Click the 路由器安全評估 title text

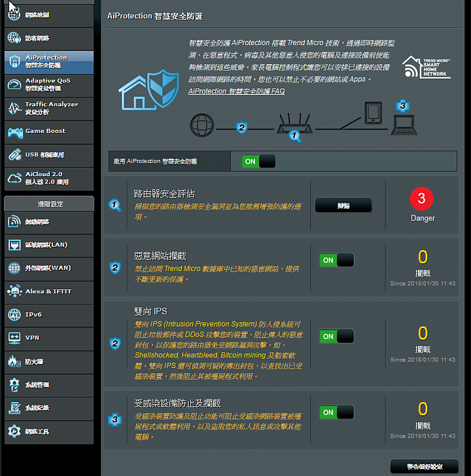coord(164,194)
